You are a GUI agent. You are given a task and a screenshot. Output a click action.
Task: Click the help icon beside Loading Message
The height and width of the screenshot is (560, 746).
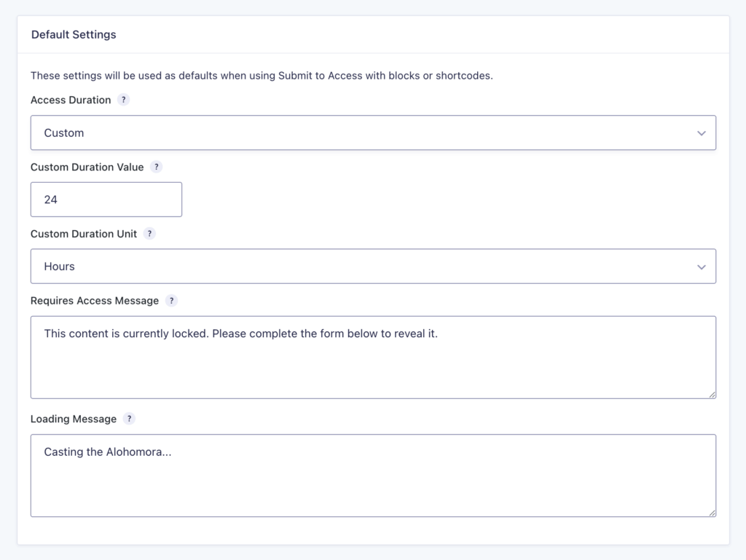click(x=129, y=419)
